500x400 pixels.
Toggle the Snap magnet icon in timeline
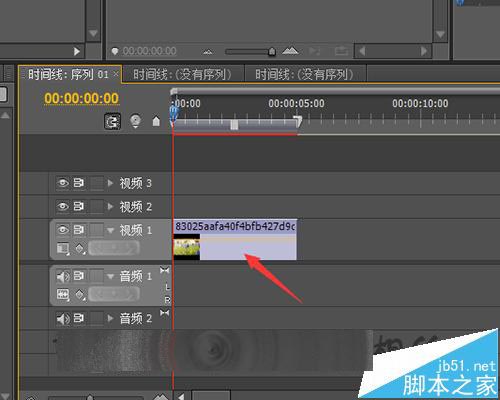(x=112, y=121)
